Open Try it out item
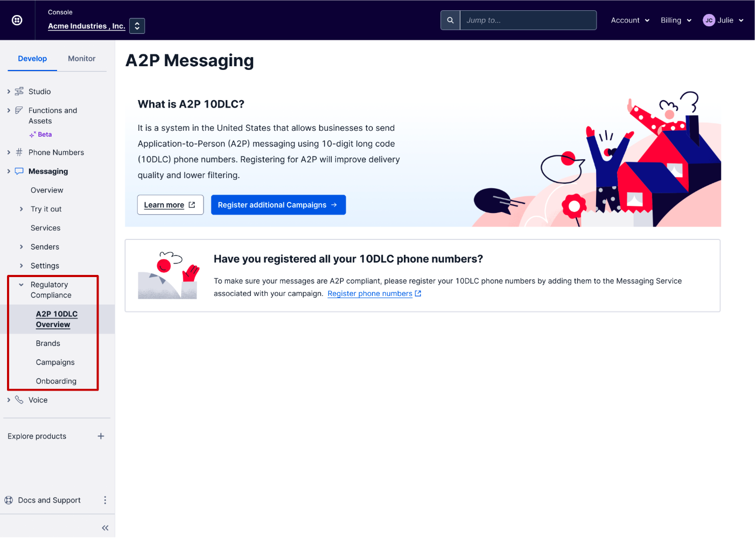 click(x=46, y=209)
